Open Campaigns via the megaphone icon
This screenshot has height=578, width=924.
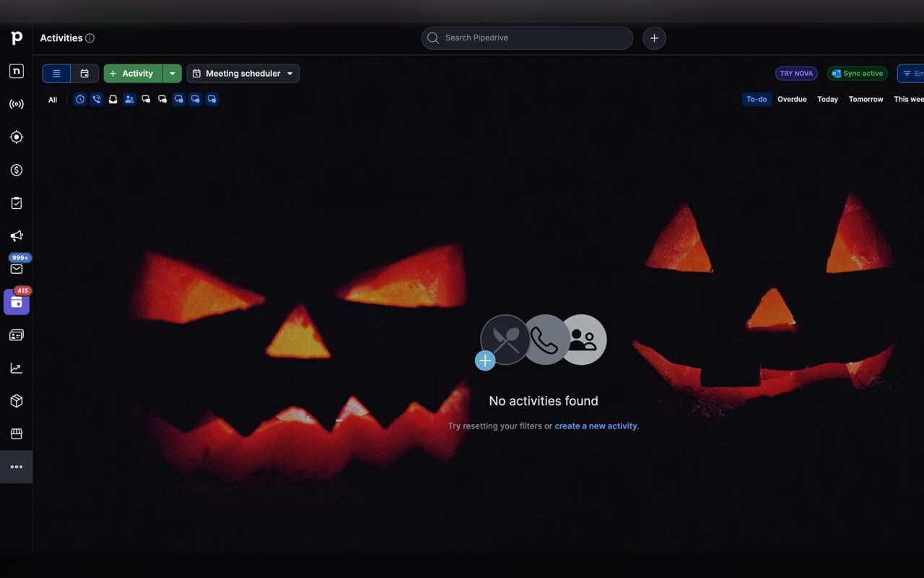[17, 236]
